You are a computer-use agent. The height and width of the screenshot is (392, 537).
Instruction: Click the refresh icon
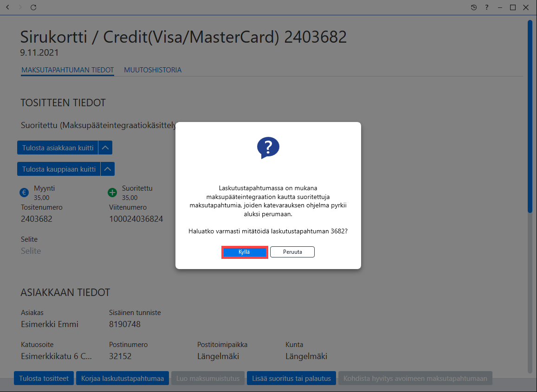(33, 7)
